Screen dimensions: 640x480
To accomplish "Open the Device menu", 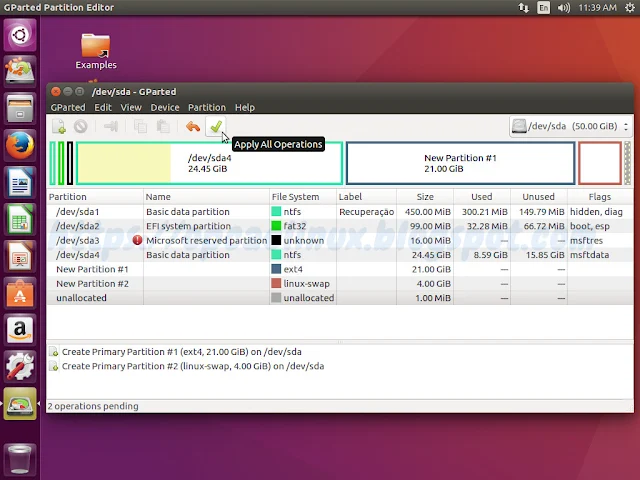I will [165, 107].
